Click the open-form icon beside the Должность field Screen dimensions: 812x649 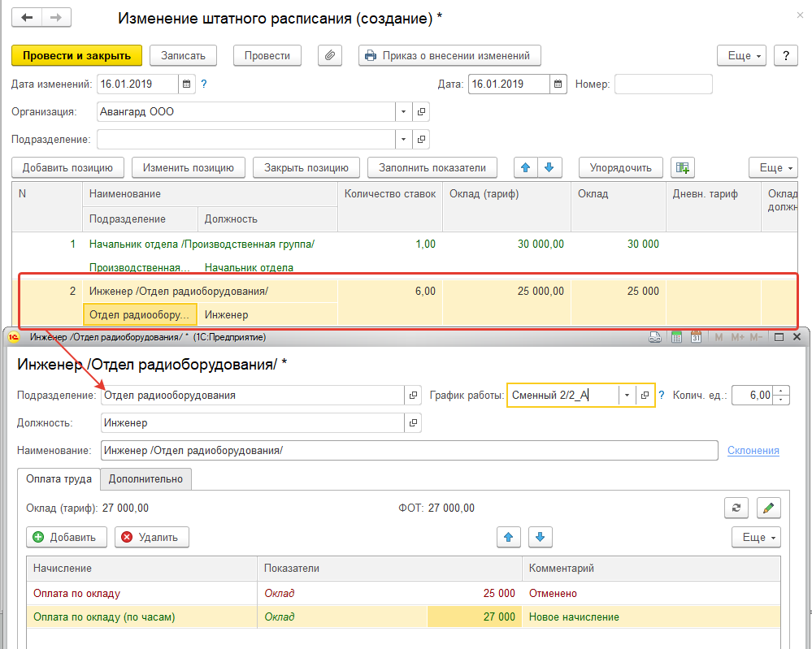(x=414, y=422)
